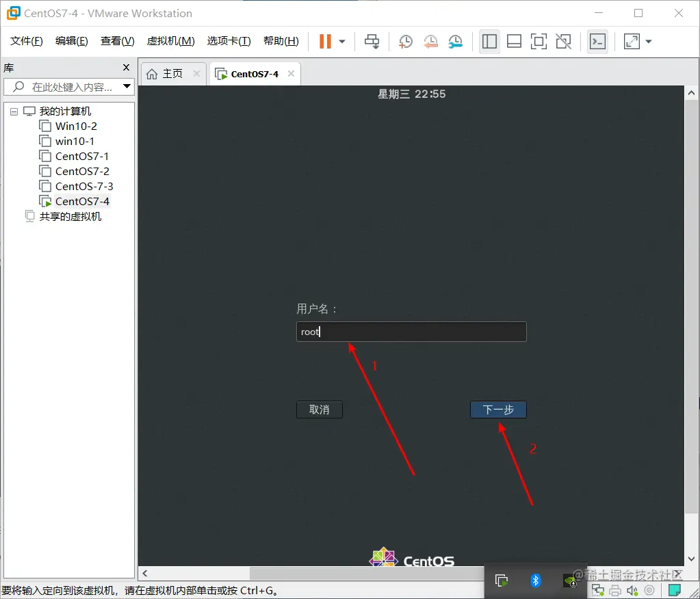Viewport: 700px width, 599px height.
Task: Open the library search filter dropdown
Action: click(127, 86)
